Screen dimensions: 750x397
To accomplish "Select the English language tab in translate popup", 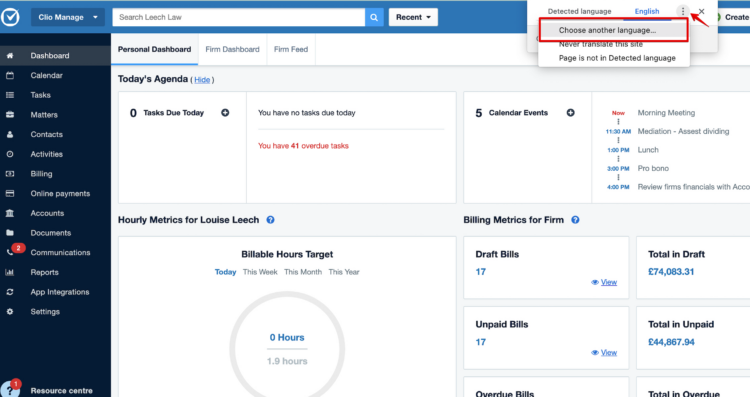I will pos(647,11).
